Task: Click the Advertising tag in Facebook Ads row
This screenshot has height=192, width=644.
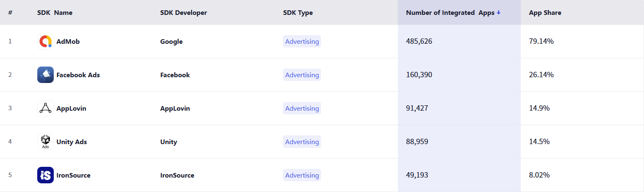Action: (x=302, y=75)
